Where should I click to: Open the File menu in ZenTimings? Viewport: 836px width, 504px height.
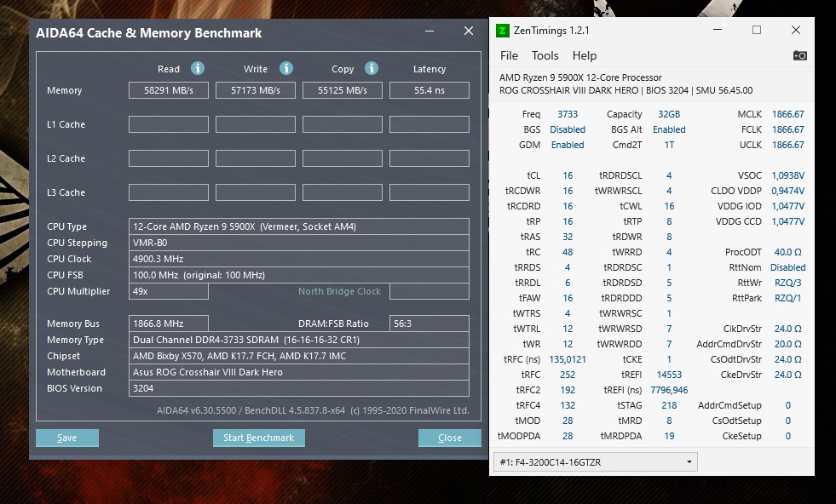(x=509, y=55)
